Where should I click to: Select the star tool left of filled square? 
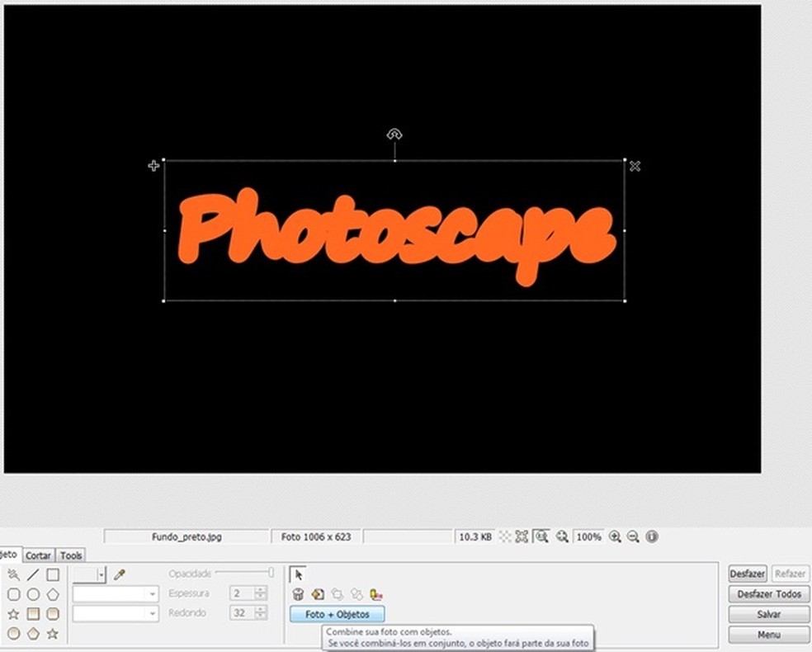(13, 614)
